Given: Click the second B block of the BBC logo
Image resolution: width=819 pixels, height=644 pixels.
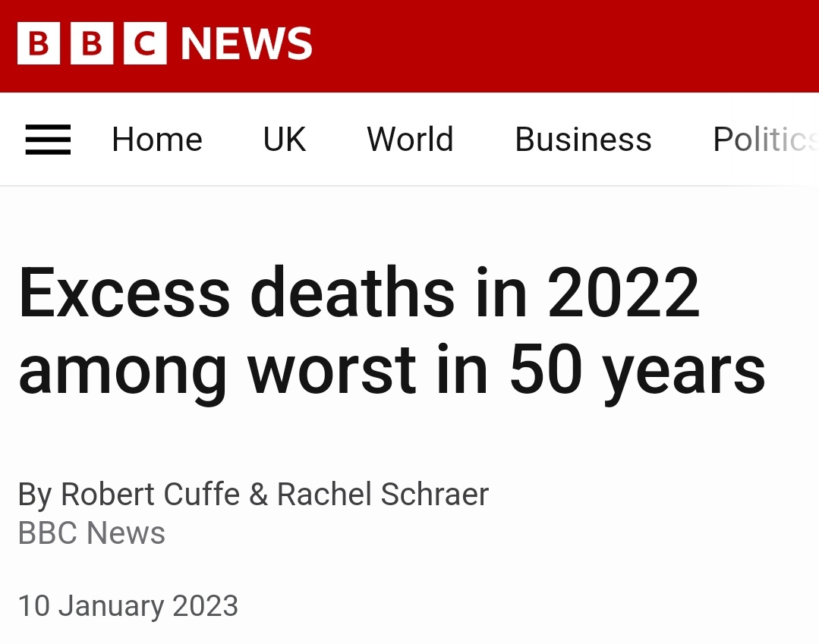Looking at the screenshot, I should click(x=91, y=44).
